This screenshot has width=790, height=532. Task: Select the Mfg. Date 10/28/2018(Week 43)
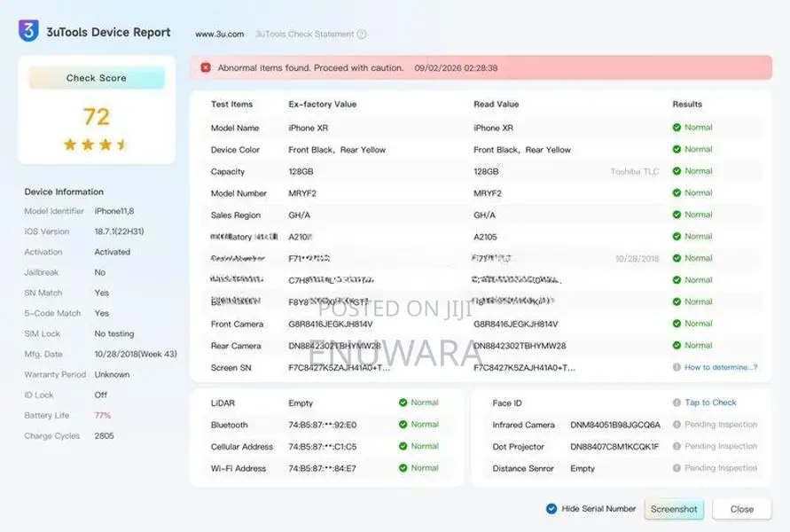click(x=136, y=354)
